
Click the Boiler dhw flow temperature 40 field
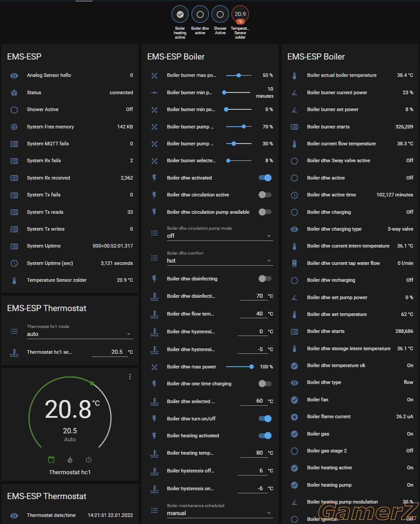coord(254,314)
